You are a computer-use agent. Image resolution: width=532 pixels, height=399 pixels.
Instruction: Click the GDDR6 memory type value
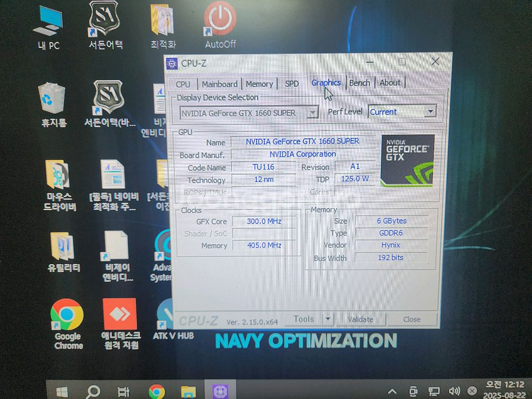coord(391,233)
